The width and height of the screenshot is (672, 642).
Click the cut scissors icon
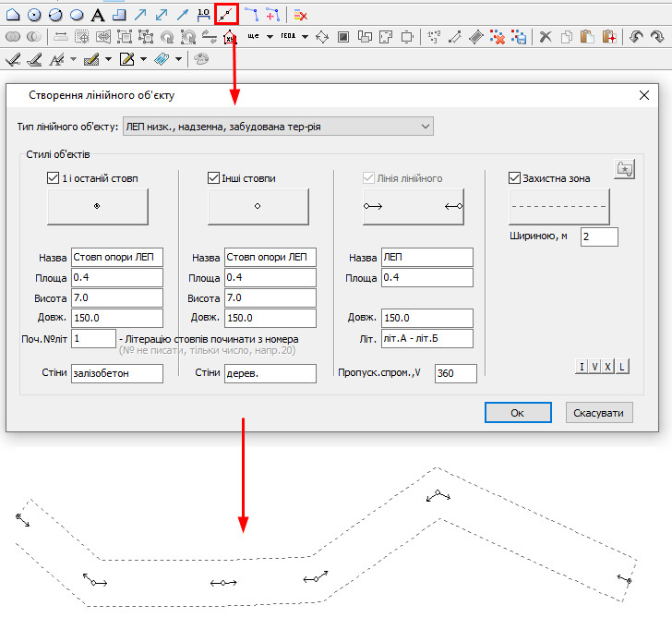pos(546,37)
